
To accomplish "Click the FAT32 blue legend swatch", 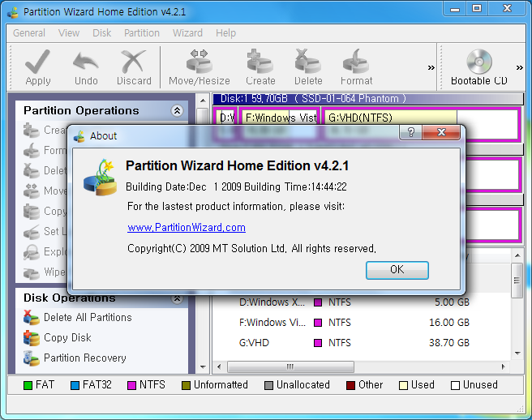I will pos(75,385).
